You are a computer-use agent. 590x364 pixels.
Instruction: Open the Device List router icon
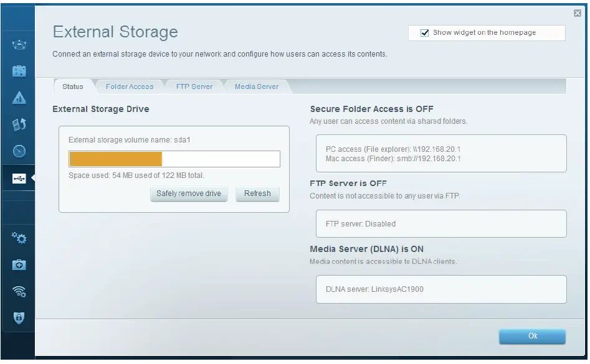tap(19, 45)
